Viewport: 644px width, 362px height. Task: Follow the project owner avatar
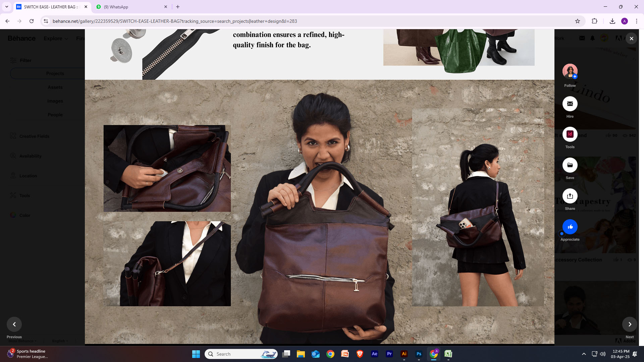pos(570,71)
